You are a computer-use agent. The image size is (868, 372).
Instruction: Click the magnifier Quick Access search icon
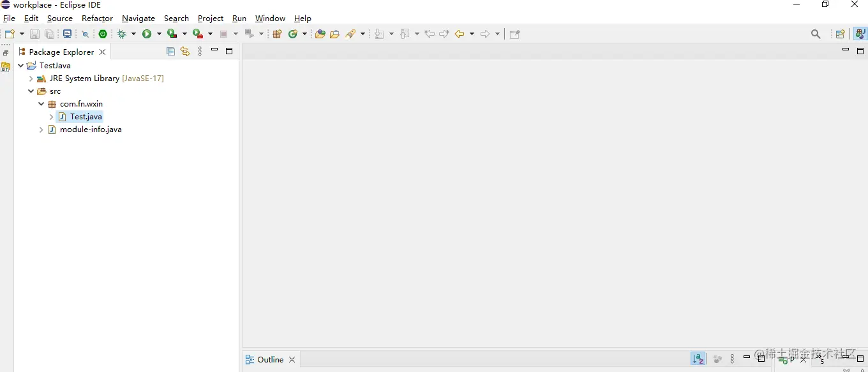click(816, 34)
